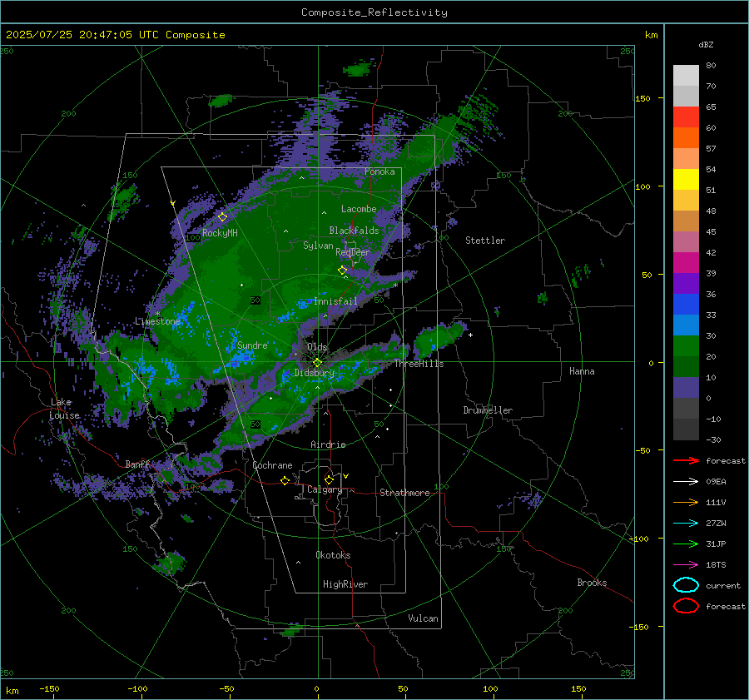
Task: Click the Brooks town label
Action: coord(592,583)
